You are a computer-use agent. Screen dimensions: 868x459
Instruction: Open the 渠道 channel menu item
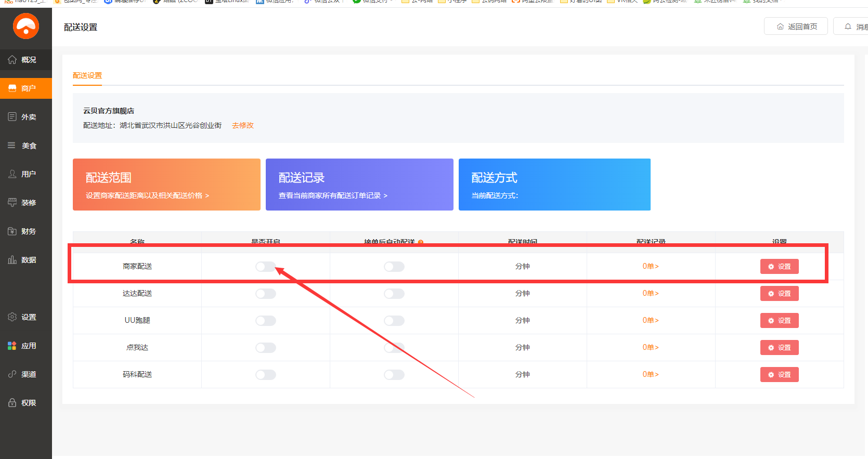26,374
